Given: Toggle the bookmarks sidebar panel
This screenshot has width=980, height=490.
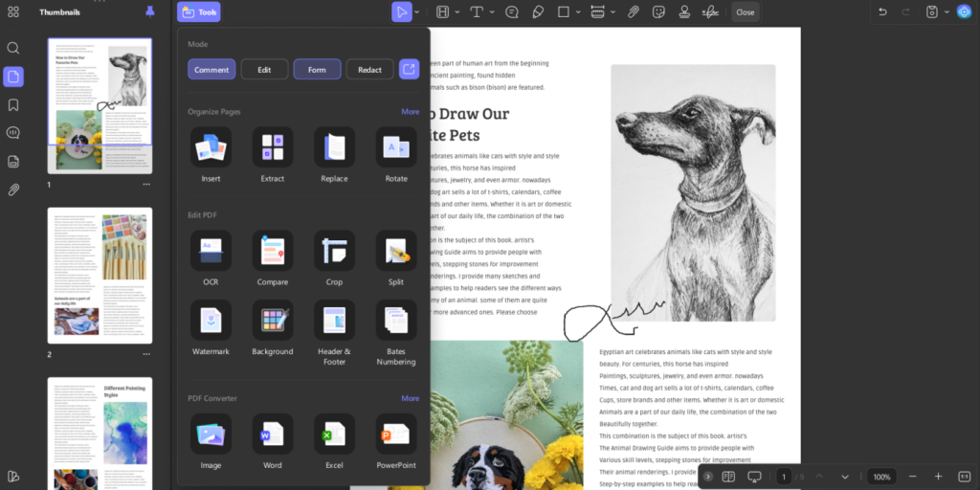Looking at the screenshot, I should [13, 104].
